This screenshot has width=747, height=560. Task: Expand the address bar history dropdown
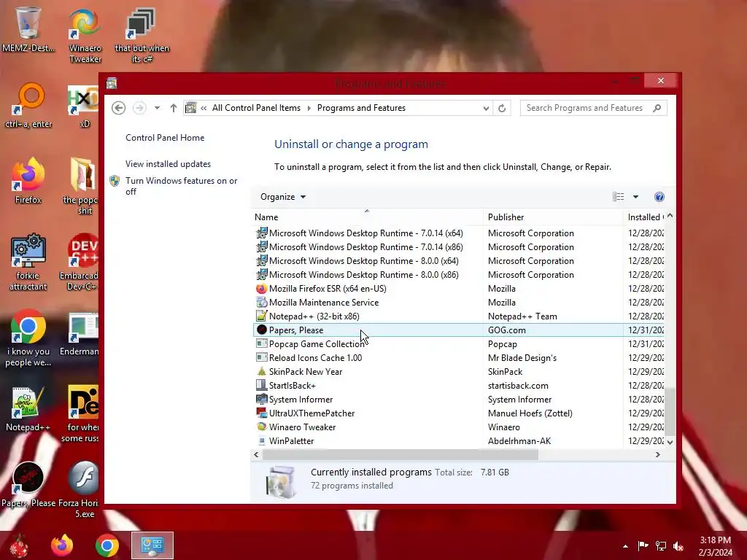[x=486, y=108]
